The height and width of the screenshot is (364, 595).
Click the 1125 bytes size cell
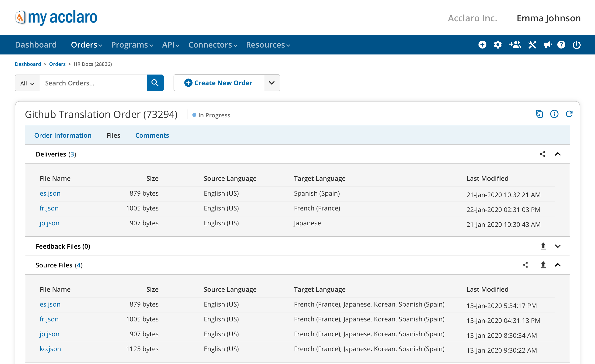coord(142,349)
